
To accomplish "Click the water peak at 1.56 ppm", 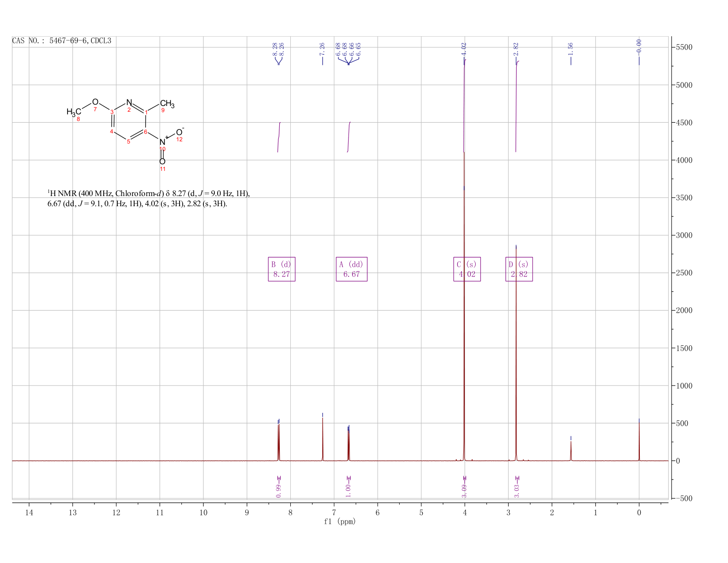I will 570,451.
